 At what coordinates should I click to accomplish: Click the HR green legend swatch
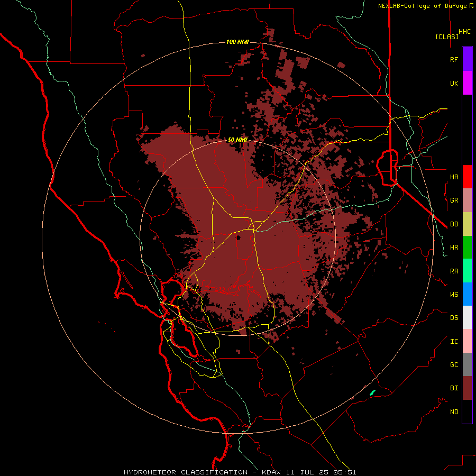pyautogui.click(x=467, y=248)
